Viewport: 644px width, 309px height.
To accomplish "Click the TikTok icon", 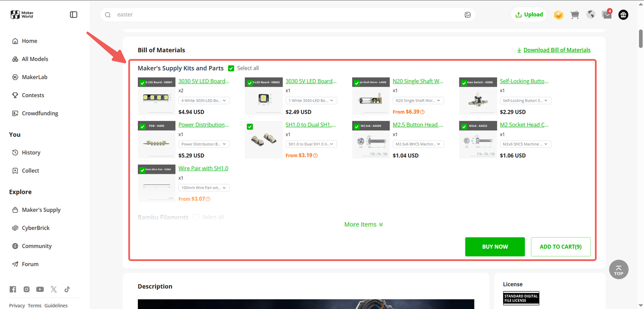I will pyautogui.click(x=67, y=289).
